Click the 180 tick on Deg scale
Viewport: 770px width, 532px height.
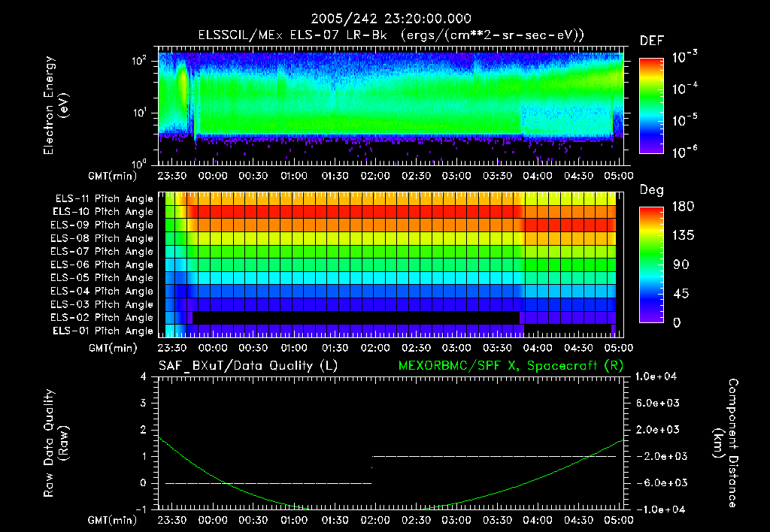(683, 207)
